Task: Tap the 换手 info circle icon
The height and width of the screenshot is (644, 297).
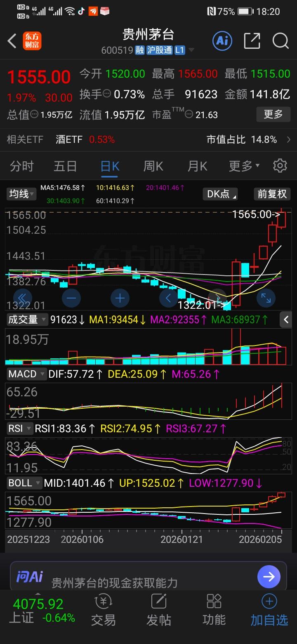Action: (107, 94)
